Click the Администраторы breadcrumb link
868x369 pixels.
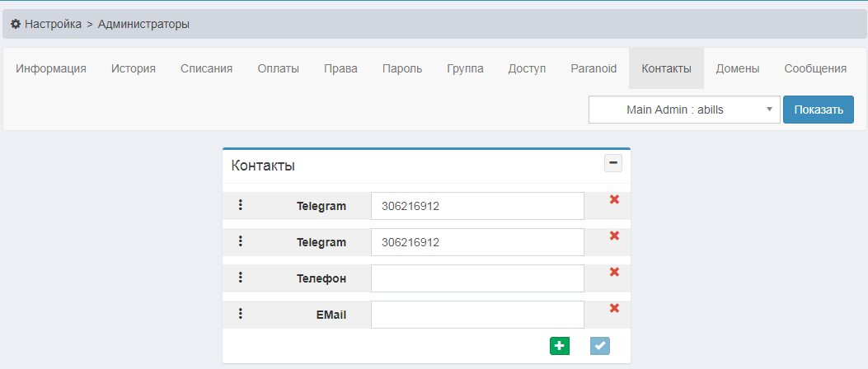coord(143,24)
